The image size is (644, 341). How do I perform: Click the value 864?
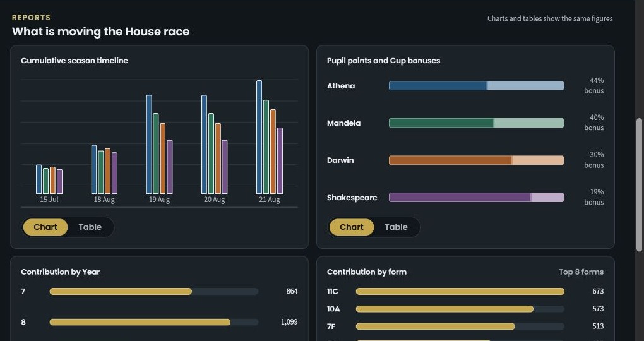tap(292, 291)
